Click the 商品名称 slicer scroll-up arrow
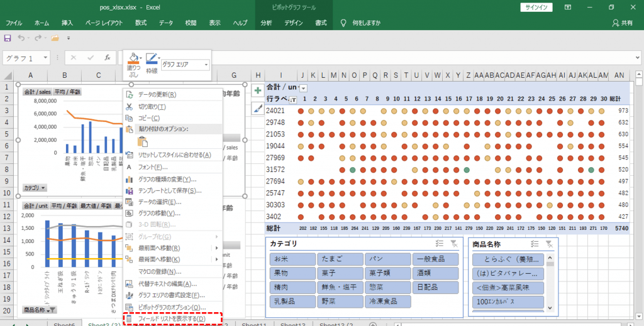644x326 pixels. (x=550, y=258)
